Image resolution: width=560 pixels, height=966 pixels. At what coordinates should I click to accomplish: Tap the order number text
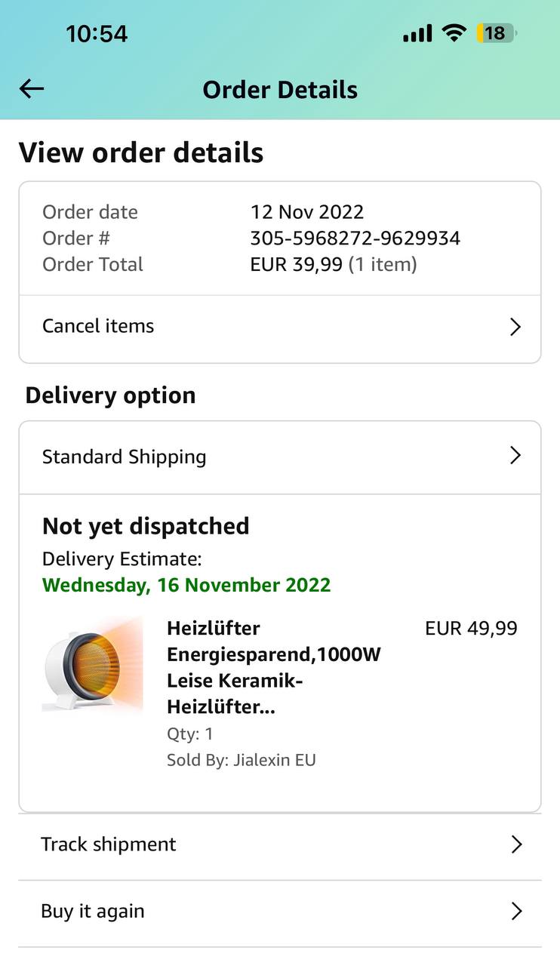(355, 238)
